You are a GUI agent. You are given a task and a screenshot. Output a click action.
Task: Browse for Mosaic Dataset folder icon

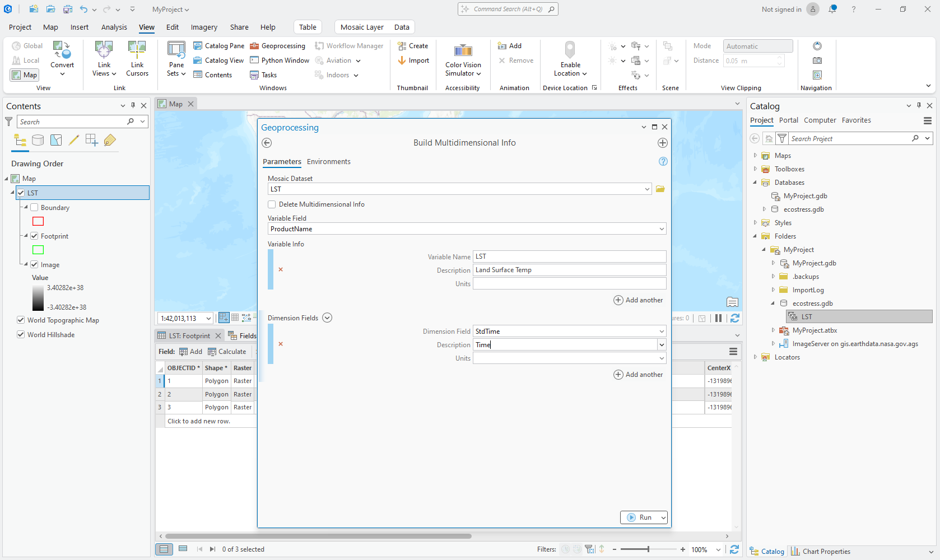(660, 189)
